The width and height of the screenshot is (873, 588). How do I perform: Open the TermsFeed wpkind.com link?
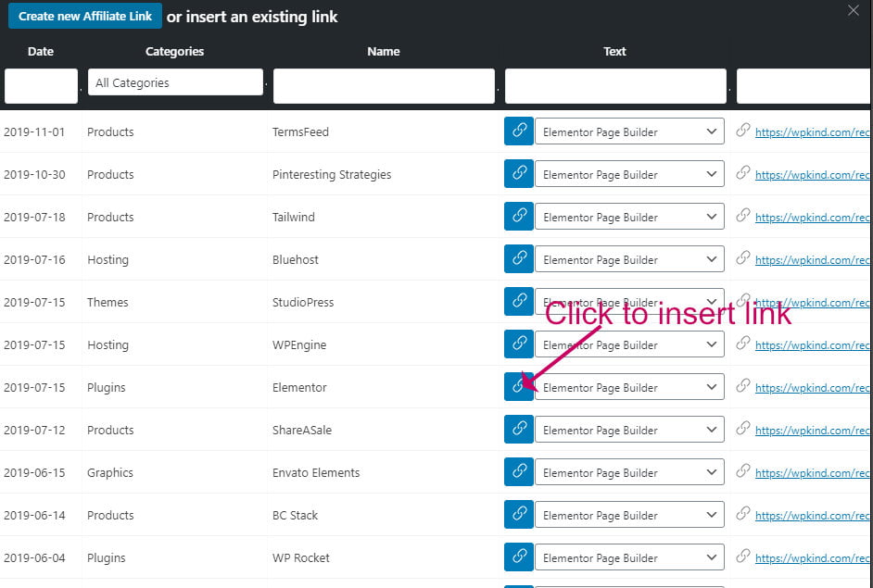812,132
